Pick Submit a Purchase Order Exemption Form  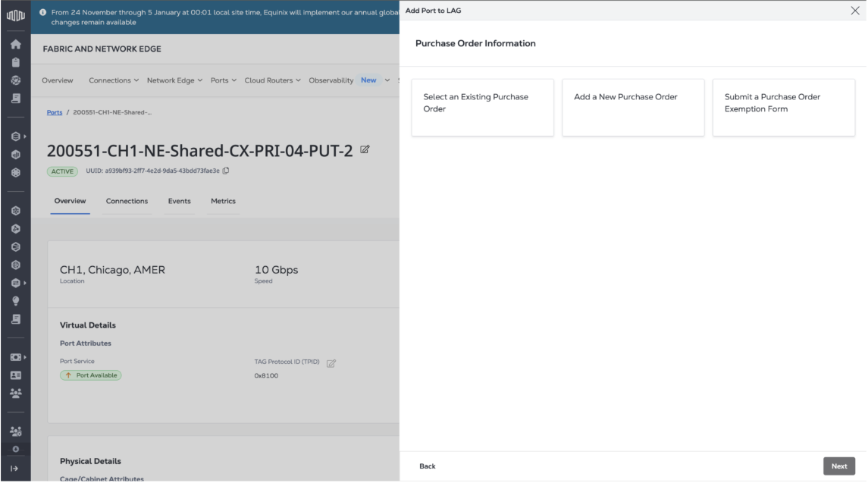click(x=783, y=108)
